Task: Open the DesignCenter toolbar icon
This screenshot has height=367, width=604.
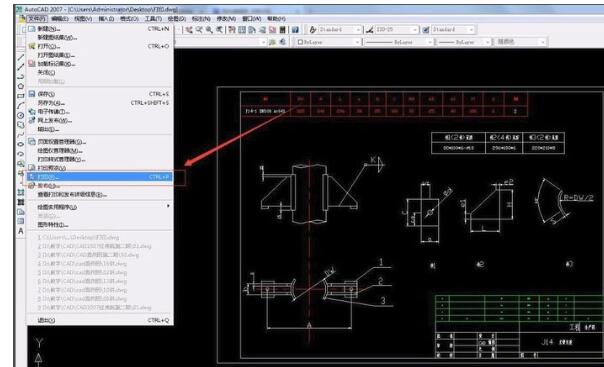Action: pyautogui.click(x=242, y=30)
